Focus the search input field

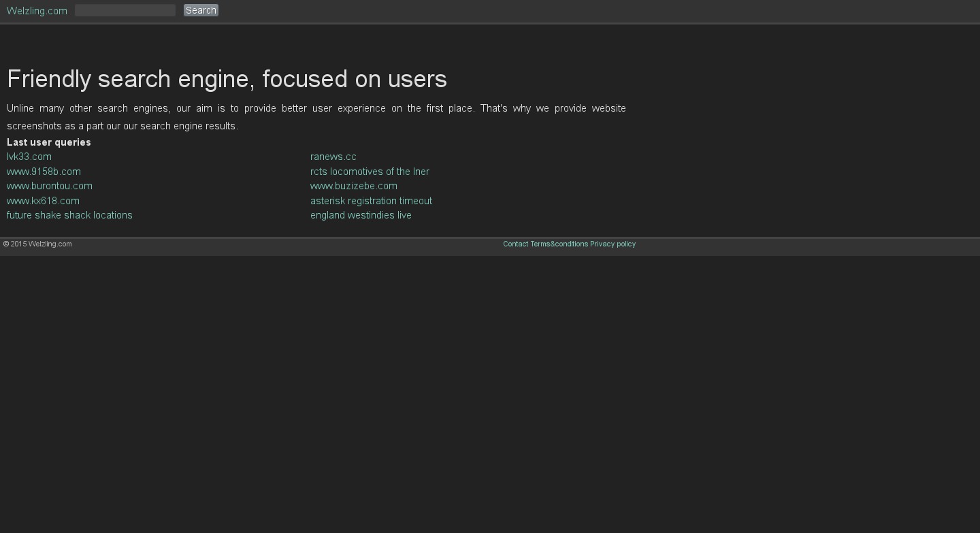pos(125,10)
